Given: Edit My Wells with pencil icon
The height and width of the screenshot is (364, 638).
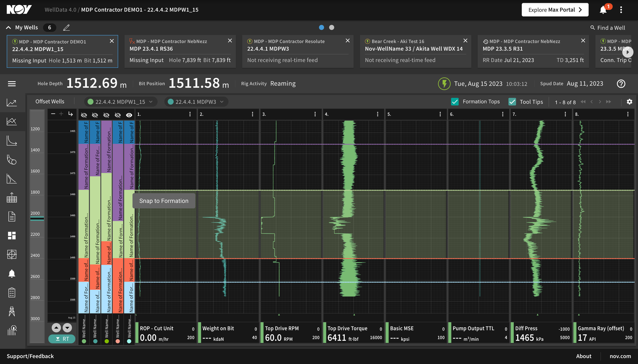Looking at the screenshot, I should point(66,28).
